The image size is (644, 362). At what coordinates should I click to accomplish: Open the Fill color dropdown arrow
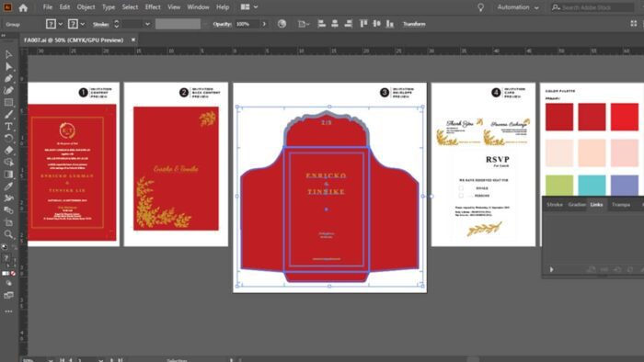[61, 24]
